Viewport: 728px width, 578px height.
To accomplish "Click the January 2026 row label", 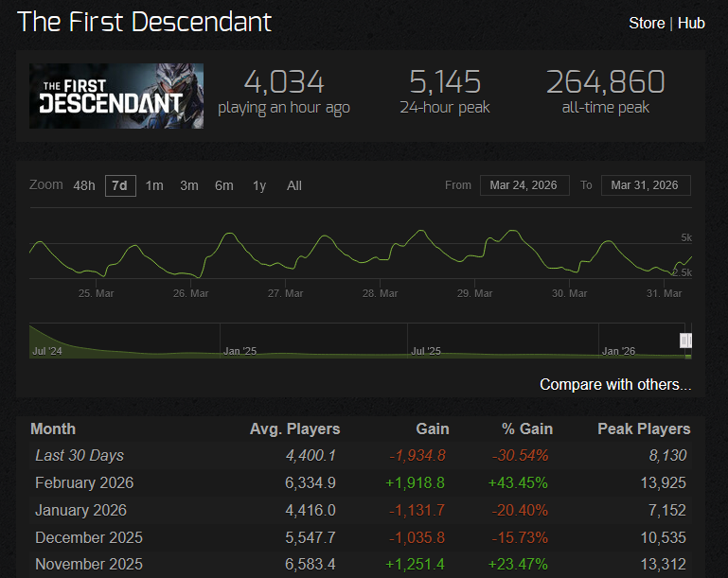I will click(x=80, y=510).
